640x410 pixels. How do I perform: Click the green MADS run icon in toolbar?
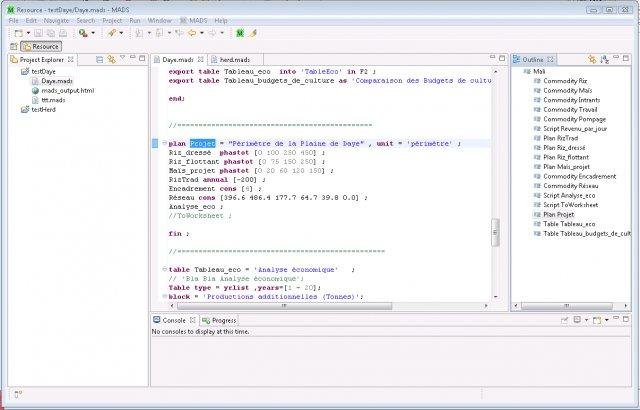click(239, 33)
